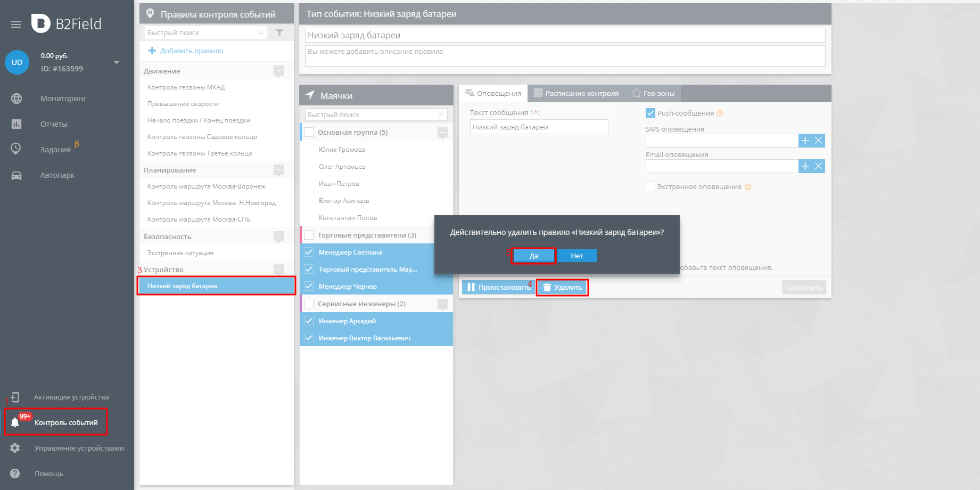Remove the SMS notification recipient

click(819, 141)
